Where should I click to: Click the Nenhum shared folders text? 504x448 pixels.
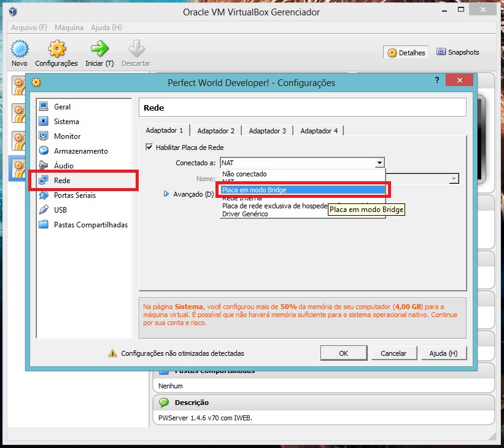tap(171, 386)
